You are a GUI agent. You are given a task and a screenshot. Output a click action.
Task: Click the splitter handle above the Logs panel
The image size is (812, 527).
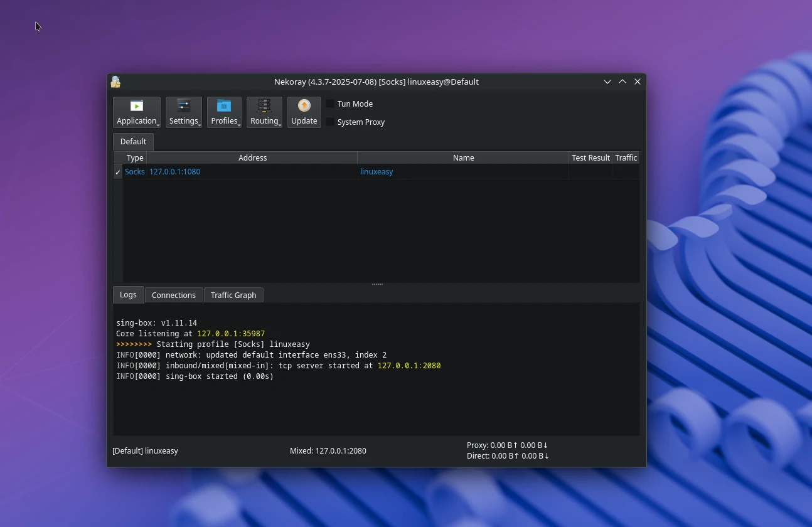(x=377, y=284)
